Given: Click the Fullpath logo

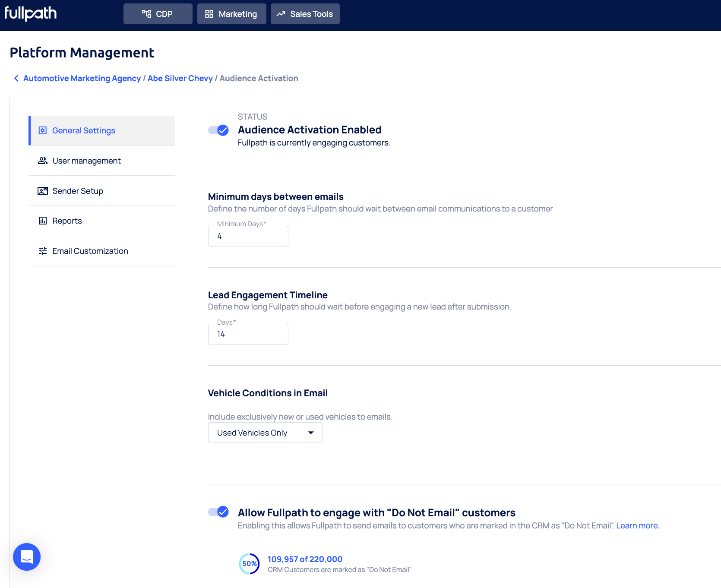Looking at the screenshot, I should (31, 13).
